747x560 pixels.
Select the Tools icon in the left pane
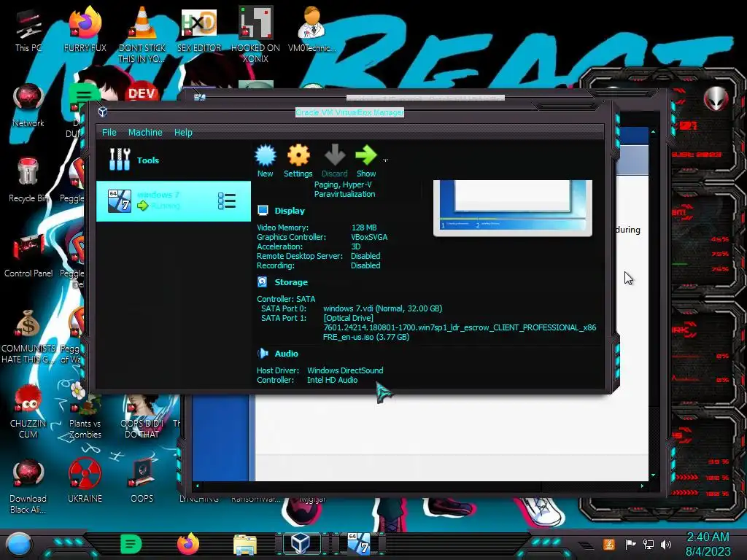120,160
